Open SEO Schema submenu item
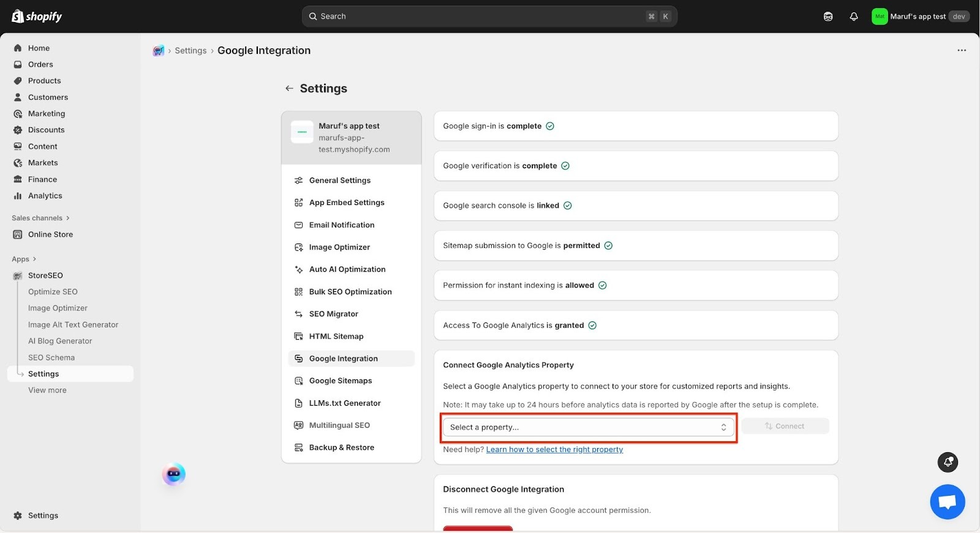This screenshot has height=533, width=980. click(51, 358)
